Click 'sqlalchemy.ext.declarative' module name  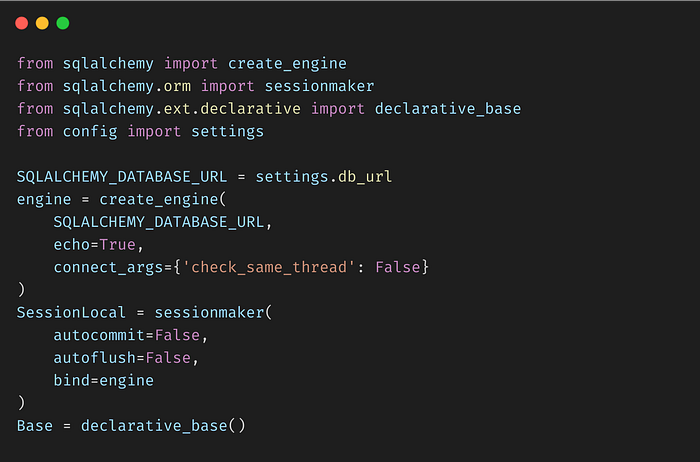tap(182, 108)
